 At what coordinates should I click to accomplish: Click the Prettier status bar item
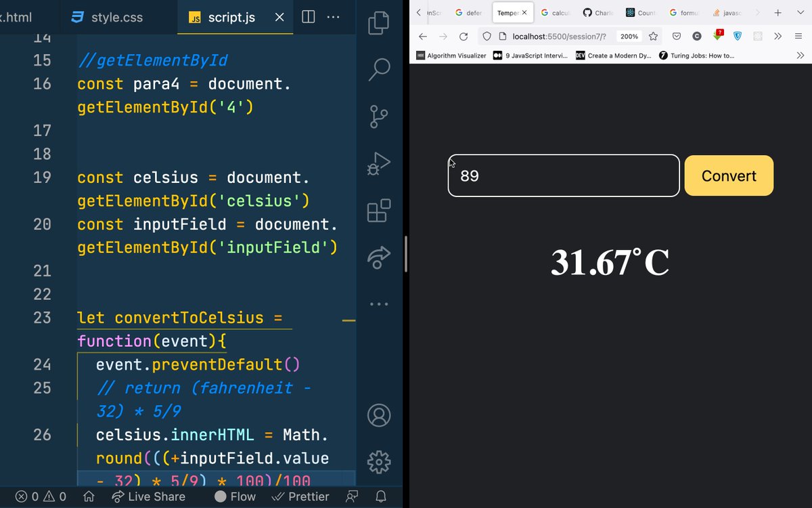[300, 496]
